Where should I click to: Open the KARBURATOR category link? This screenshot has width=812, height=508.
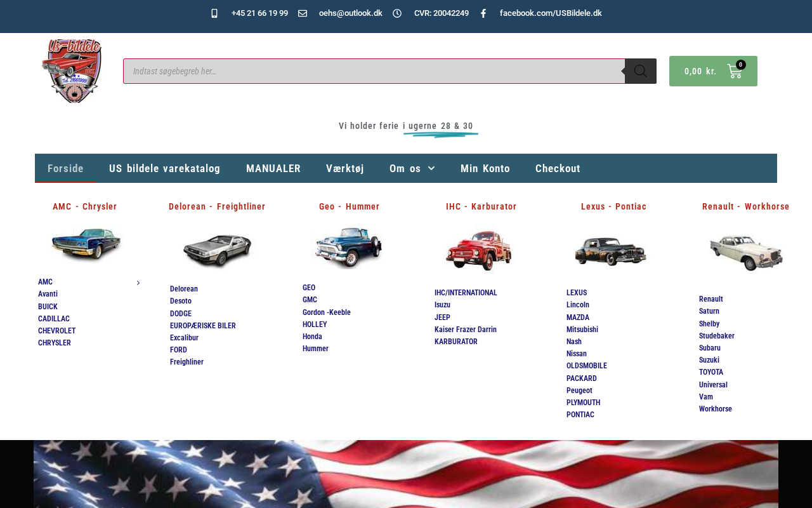click(456, 342)
